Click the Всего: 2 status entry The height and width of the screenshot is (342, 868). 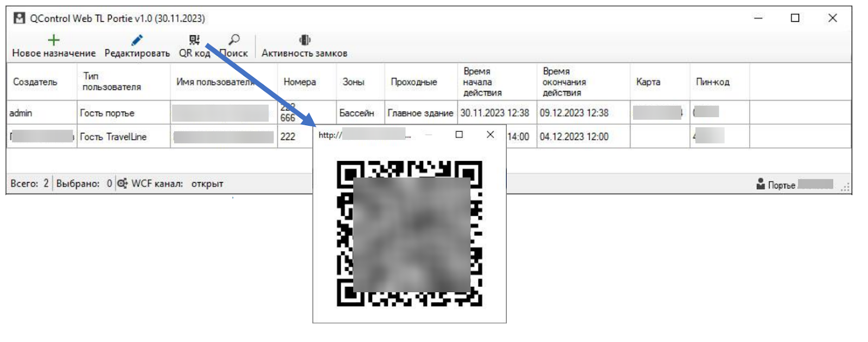[30, 184]
